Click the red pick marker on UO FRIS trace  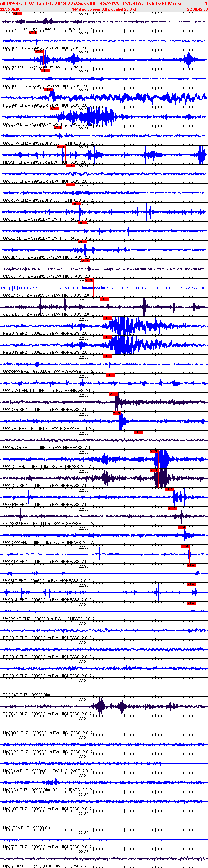coord(170,489)
